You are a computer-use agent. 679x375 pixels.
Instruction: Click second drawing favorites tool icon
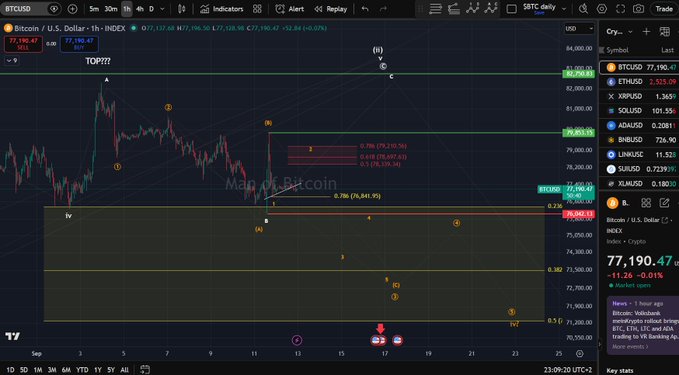(454, 9)
